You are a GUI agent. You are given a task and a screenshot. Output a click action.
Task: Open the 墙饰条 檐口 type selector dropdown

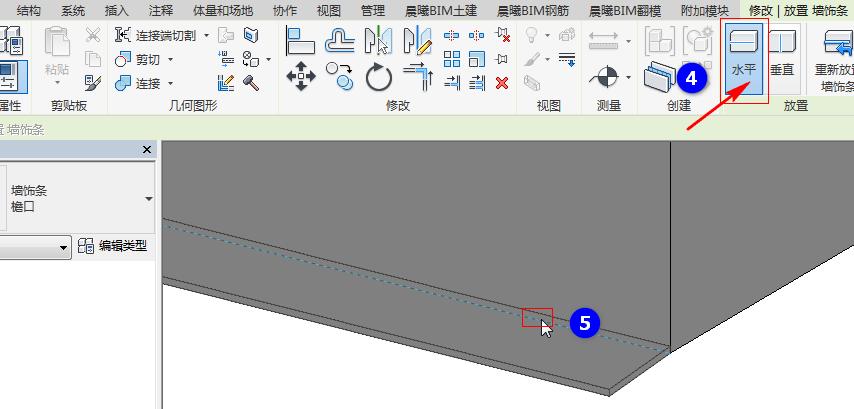coord(149,199)
